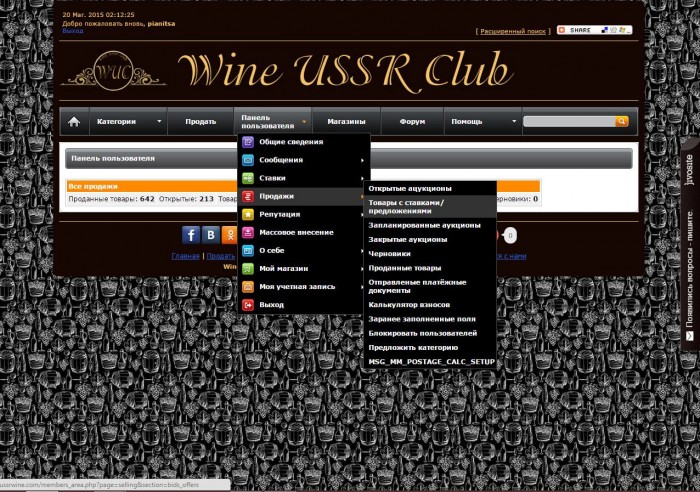Viewport: 700px width, 492px height.
Task: Click the О себе blue icon
Action: coord(248,250)
